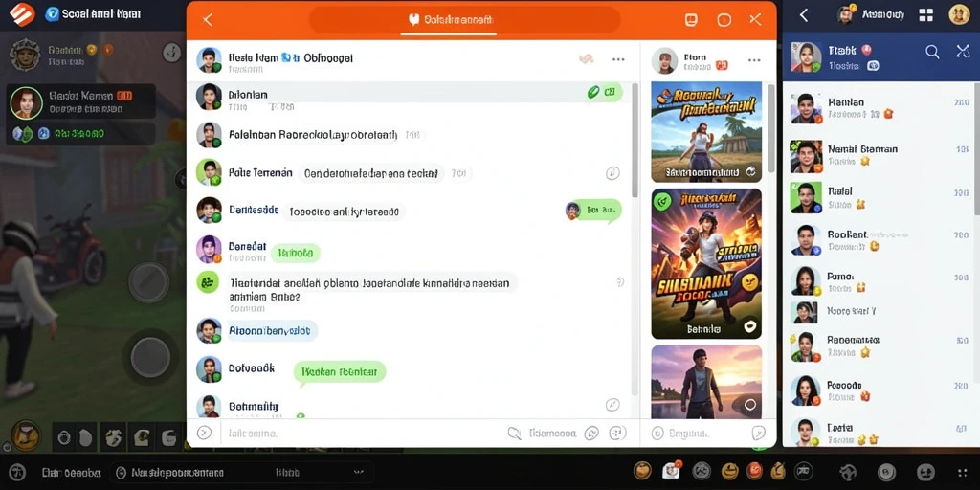Click the chat message list scrollbar
The image size is (980, 490).
635,141
